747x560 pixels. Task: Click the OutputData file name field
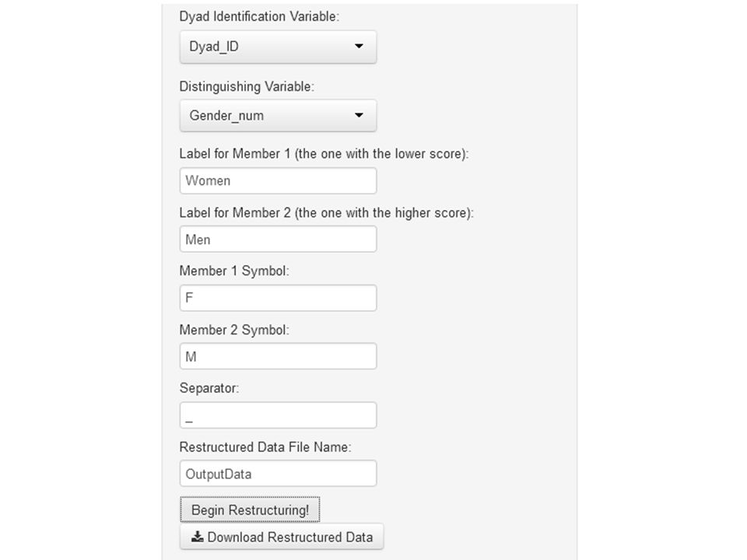pyautogui.click(x=279, y=474)
